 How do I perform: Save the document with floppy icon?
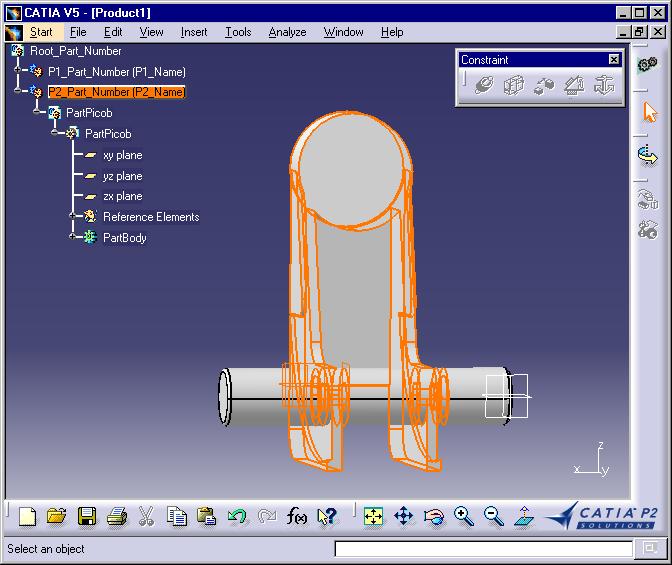[87, 516]
